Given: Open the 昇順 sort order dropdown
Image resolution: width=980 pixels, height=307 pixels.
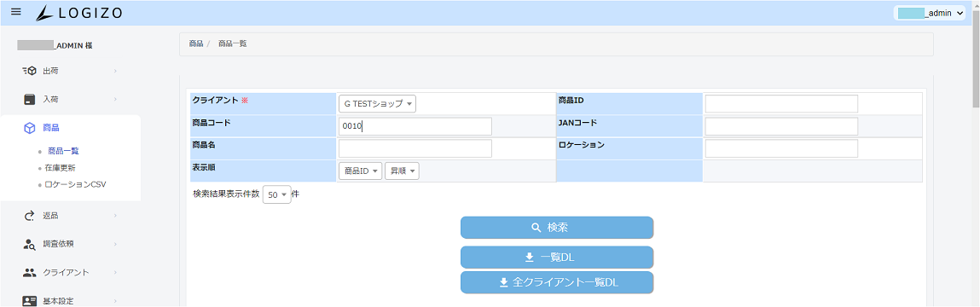Looking at the screenshot, I should [402, 171].
